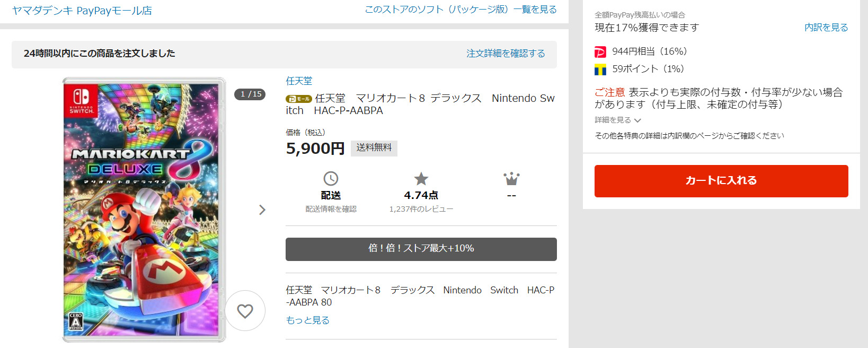Click the ご注意 caution label
Screen dimensions: 868x348
(x=610, y=92)
